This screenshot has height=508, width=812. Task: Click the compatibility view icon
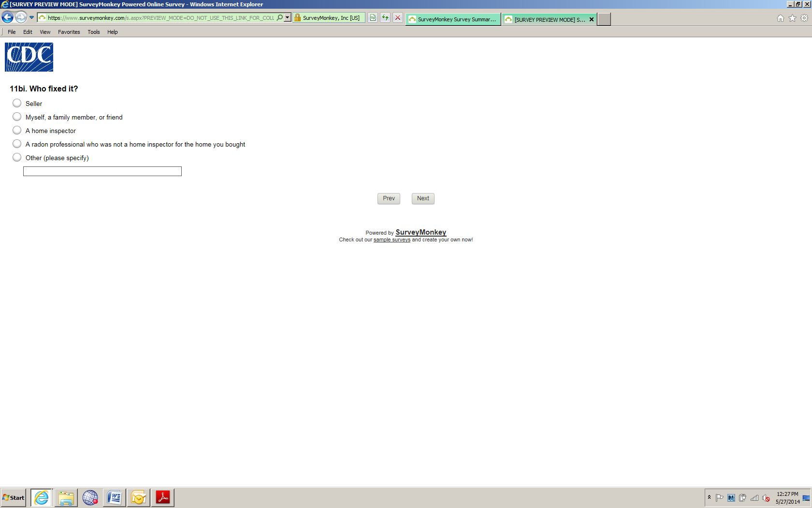point(373,17)
